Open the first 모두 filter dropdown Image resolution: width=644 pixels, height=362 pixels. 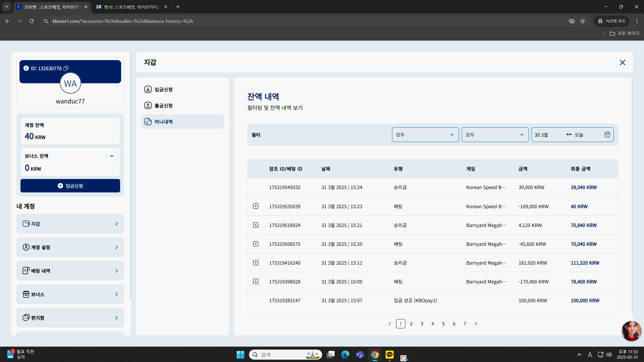click(x=425, y=135)
